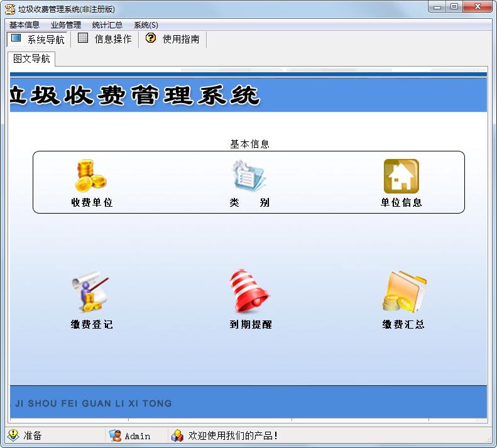Click the application icon in title bar
This screenshot has height=448, width=497.
(9, 9)
